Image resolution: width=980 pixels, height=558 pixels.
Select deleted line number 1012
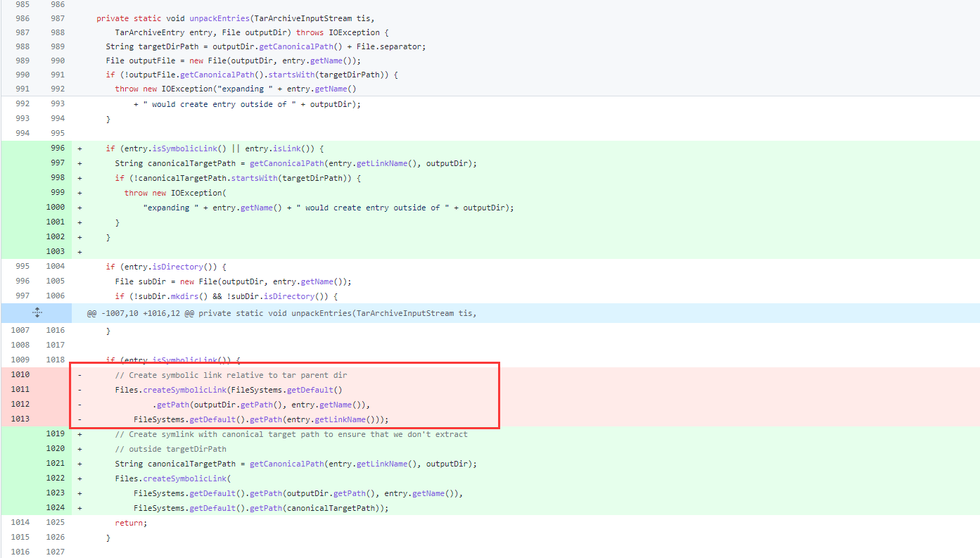coord(20,404)
